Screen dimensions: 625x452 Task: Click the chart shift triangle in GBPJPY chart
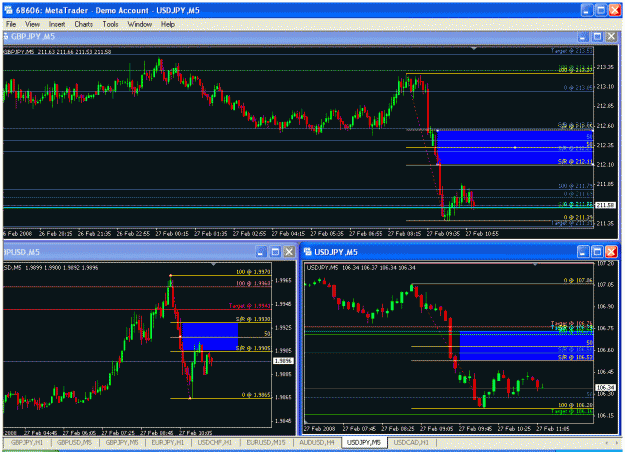point(474,49)
